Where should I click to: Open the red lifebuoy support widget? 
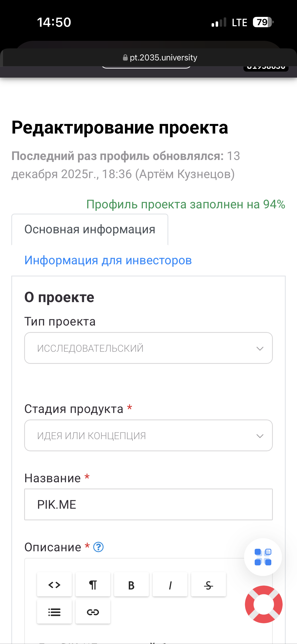263,604
